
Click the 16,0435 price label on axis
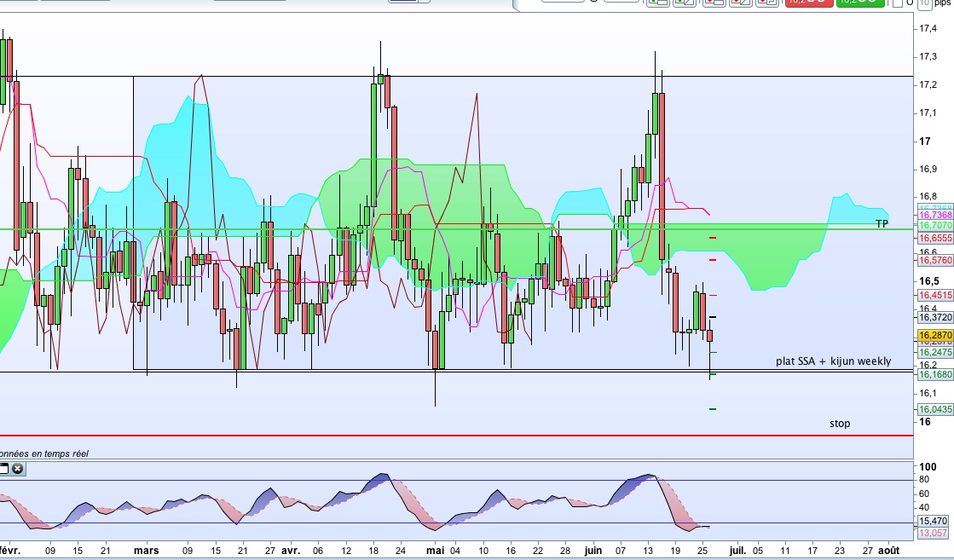pos(934,409)
